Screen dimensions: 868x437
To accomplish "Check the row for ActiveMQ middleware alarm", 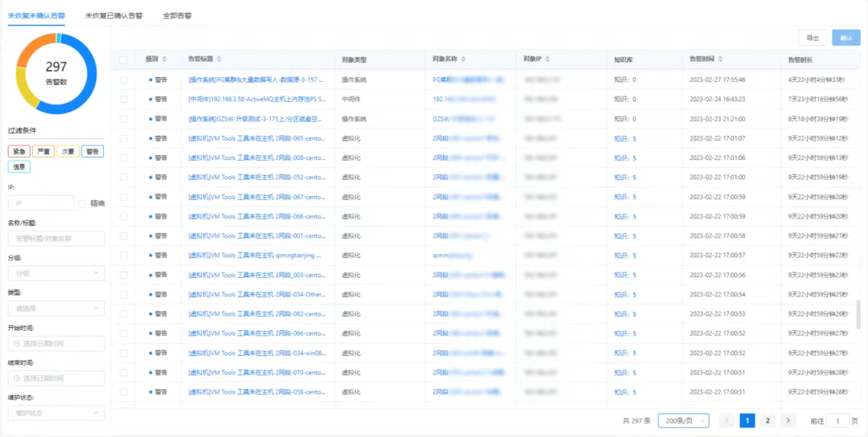I will pyautogui.click(x=123, y=100).
